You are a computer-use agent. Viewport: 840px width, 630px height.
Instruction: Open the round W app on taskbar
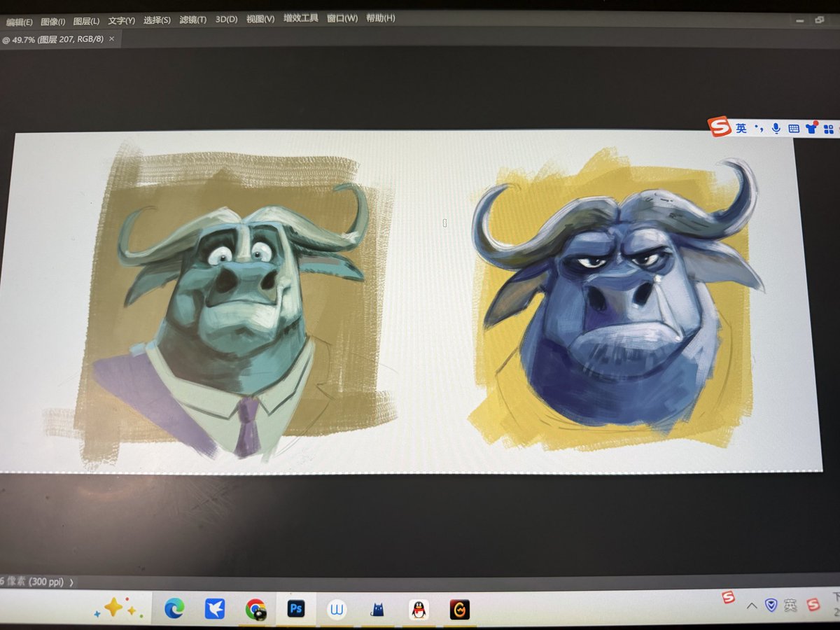pos(337,610)
